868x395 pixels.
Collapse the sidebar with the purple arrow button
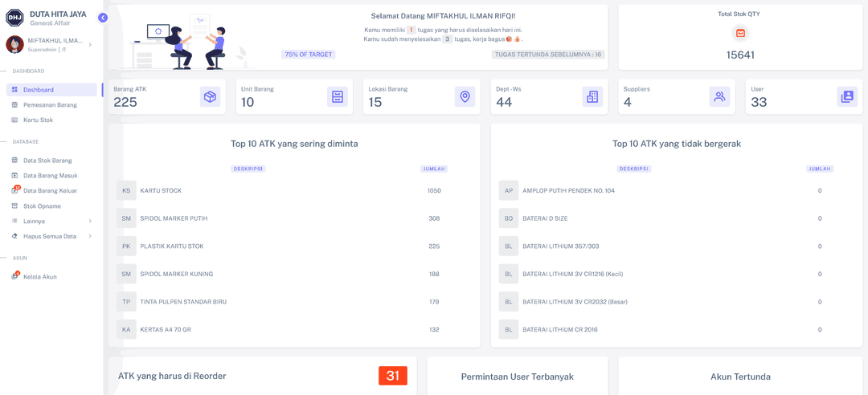point(103,18)
